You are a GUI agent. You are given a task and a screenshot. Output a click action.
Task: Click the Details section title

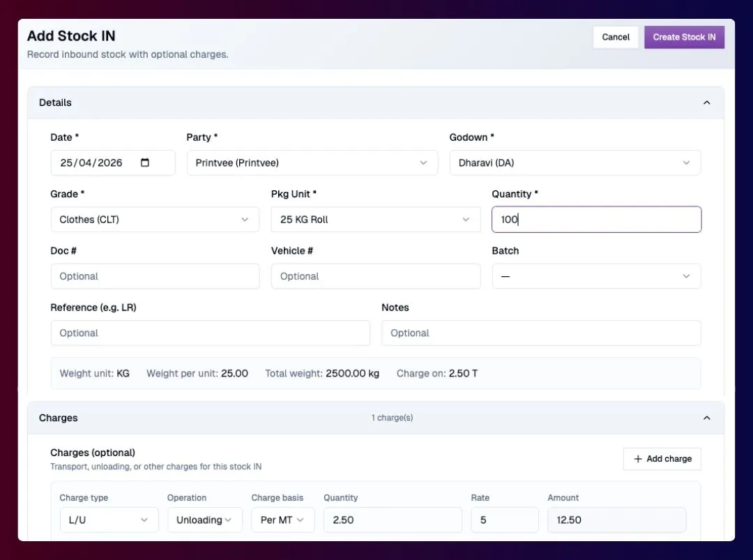tap(55, 103)
